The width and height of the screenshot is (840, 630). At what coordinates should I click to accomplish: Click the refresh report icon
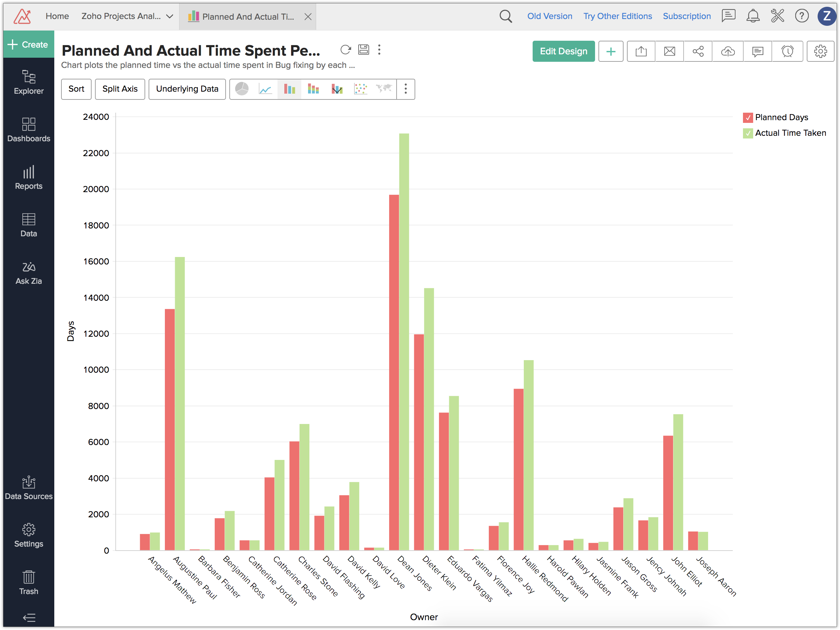tap(346, 50)
